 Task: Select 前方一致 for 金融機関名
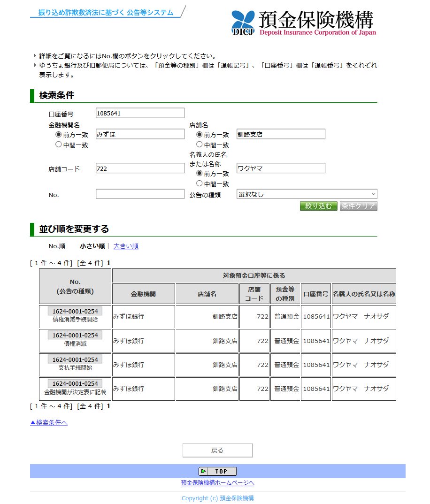tap(58, 134)
